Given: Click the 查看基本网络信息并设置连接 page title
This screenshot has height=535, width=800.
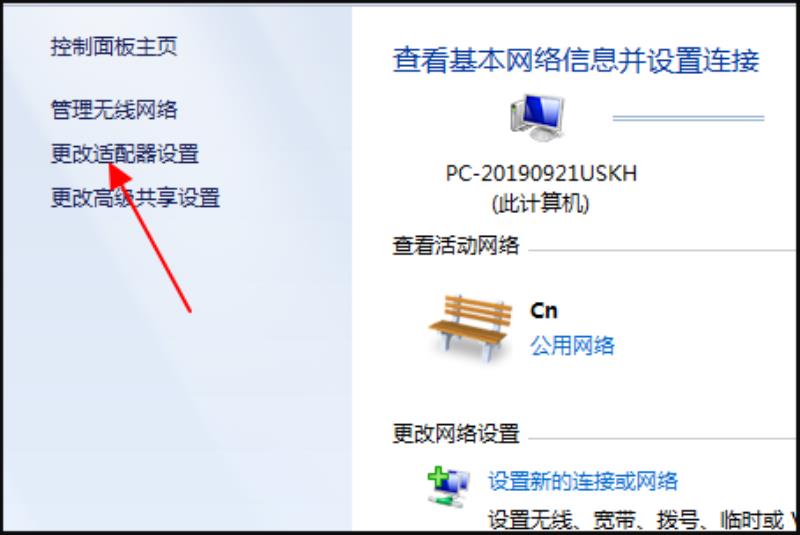Looking at the screenshot, I should pos(576,61).
